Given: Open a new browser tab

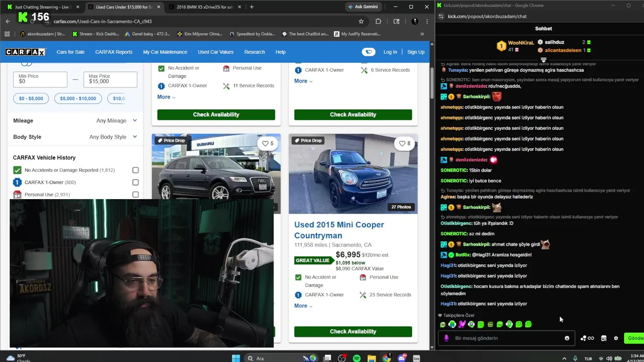Looking at the screenshot, I should pos(252,7).
